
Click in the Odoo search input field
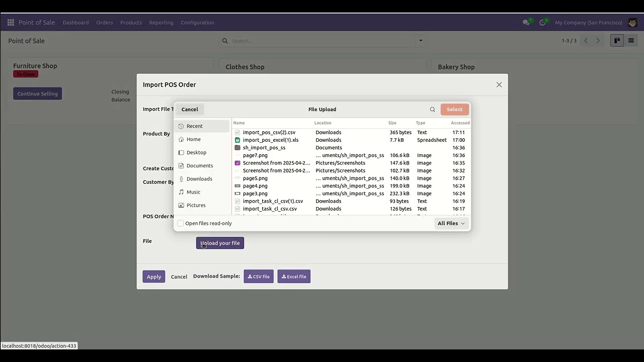coord(322,41)
